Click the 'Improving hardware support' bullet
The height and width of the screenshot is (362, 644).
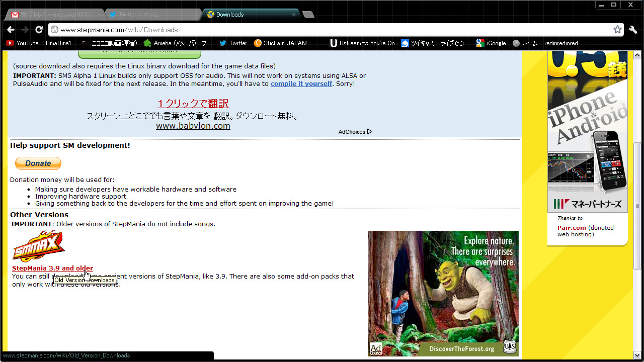point(80,197)
